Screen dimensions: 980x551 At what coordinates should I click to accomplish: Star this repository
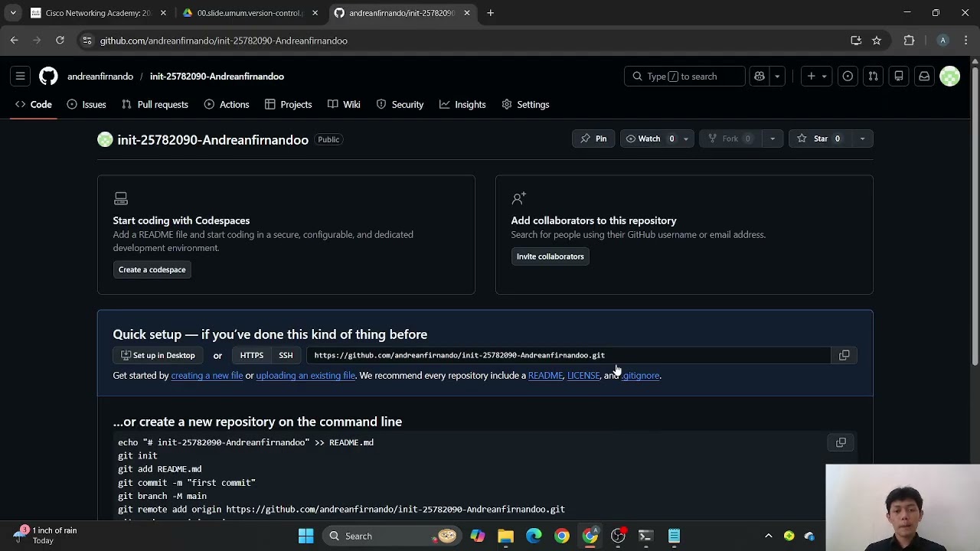[x=819, y=139]
